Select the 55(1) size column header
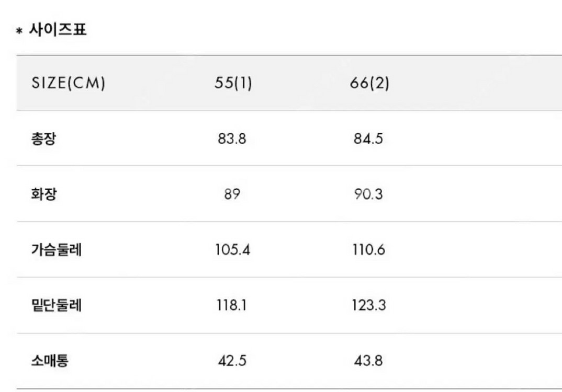562x392 pixels. (233, 83)
